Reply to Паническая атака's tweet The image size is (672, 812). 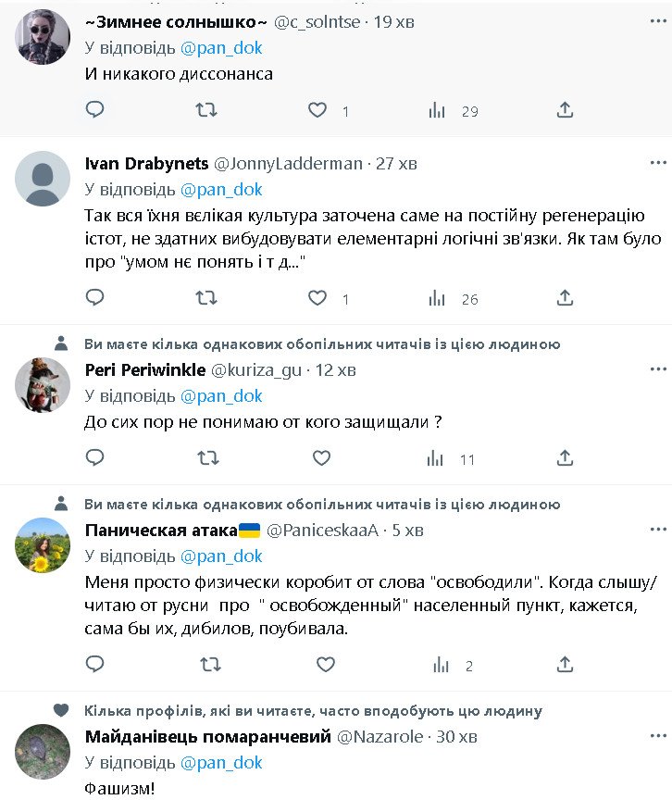(x=94, y=665)
